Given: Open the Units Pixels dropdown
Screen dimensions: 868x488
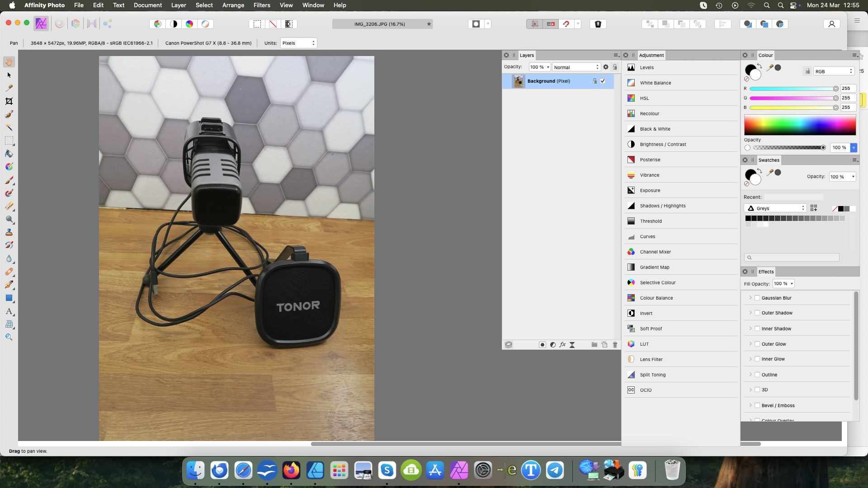Looking at the screenshot, I should (x=298, y=43).
